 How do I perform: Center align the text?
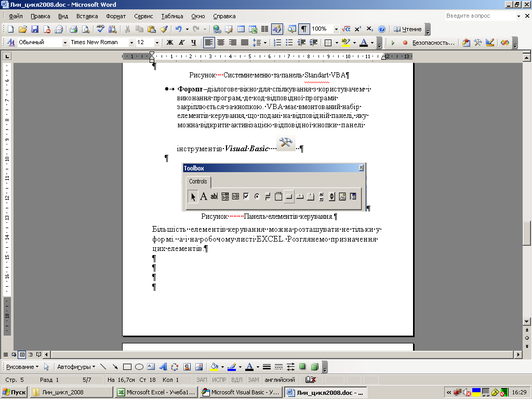tap(220, 43)
